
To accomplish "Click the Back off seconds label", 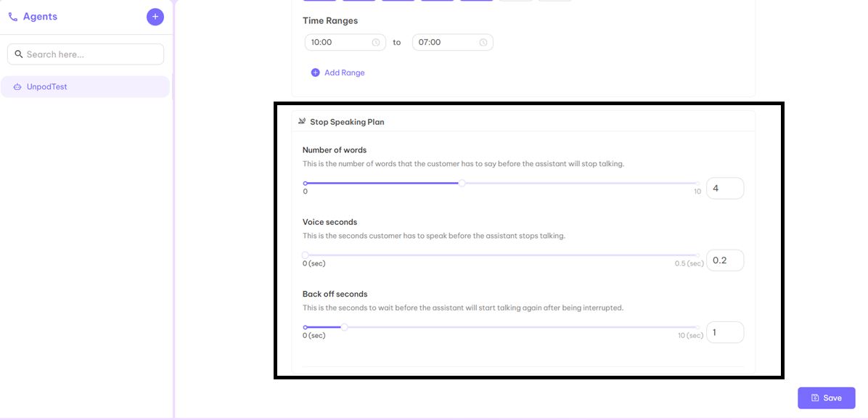I will click(x=335, y=294).
